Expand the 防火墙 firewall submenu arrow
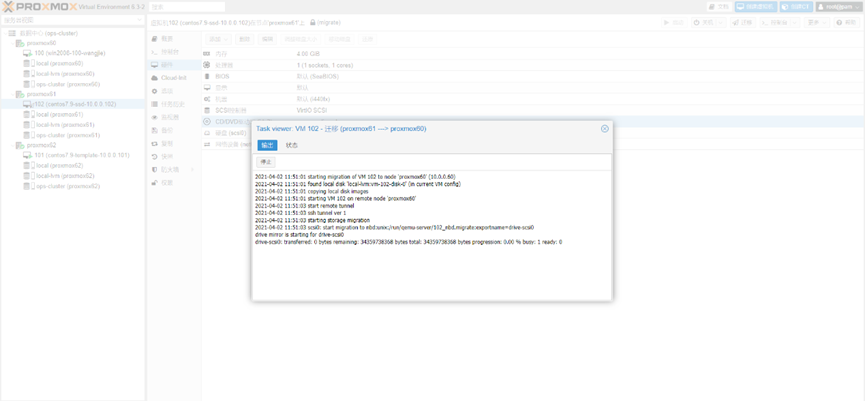This screenshot has width=865, height=401. 193,169
